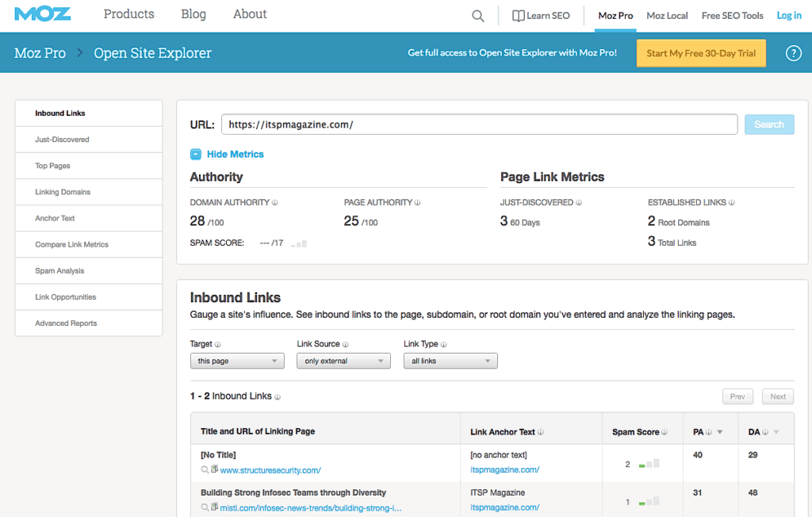The image size is (812, 517).
Task: Click page icon beside misti.com link
Action: click(214, 507)
